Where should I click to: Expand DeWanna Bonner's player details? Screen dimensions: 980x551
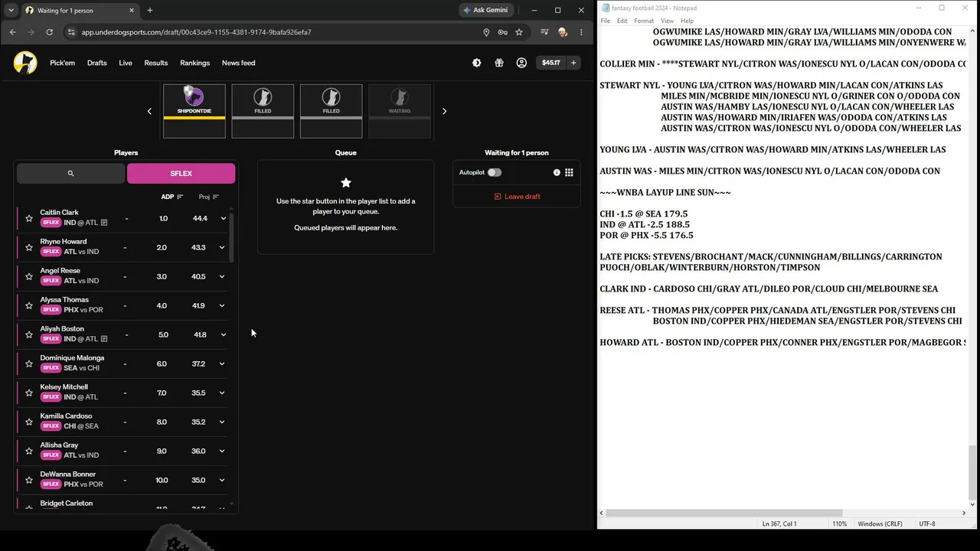pyautogui.click(x=222, y=480)
